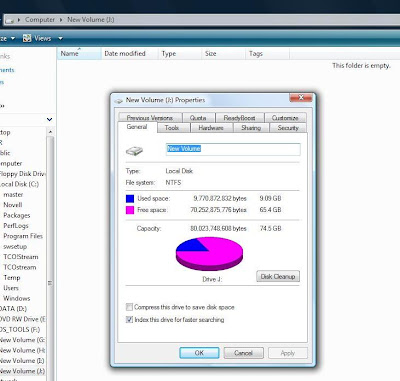400x381 pixels.
Task: Select the General tab
Action: pyautogui.click(x=137, y=127)
